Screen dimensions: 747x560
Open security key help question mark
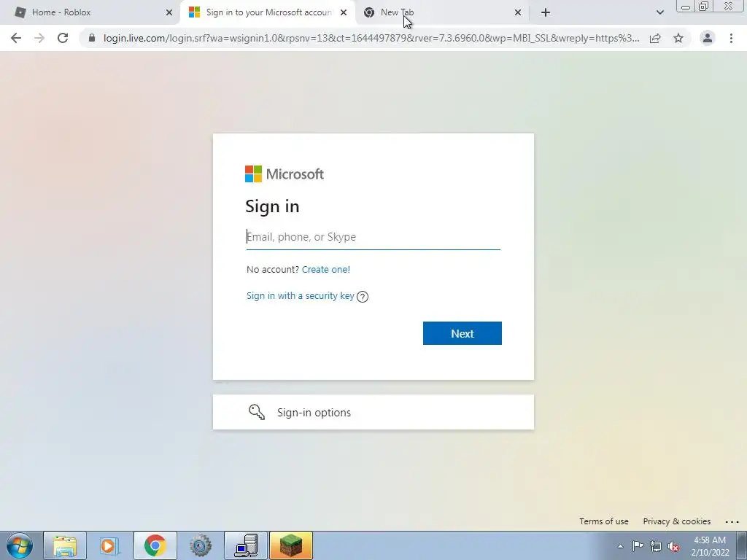[363, 297]
